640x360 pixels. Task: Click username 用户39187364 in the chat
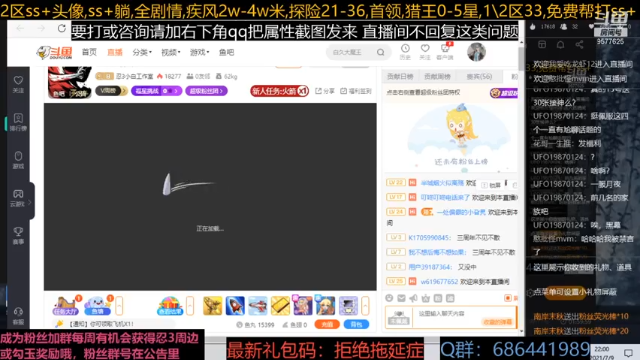[430, 267]
